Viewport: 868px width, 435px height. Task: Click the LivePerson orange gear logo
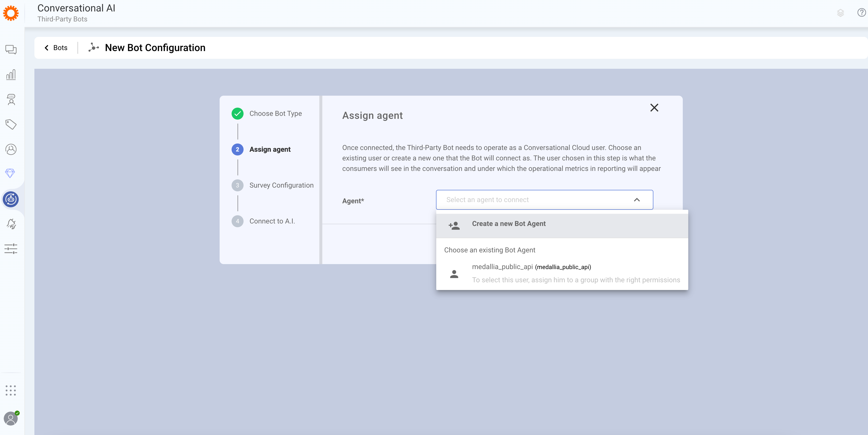tap(11, 13)
